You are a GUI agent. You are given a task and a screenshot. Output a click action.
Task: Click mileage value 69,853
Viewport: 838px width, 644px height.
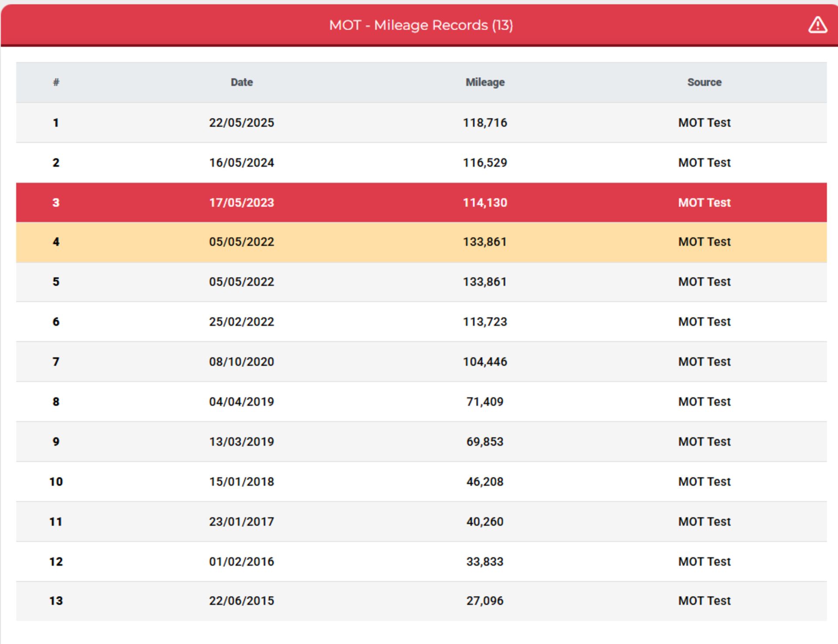pyautogui.click(x=485, y=442)
